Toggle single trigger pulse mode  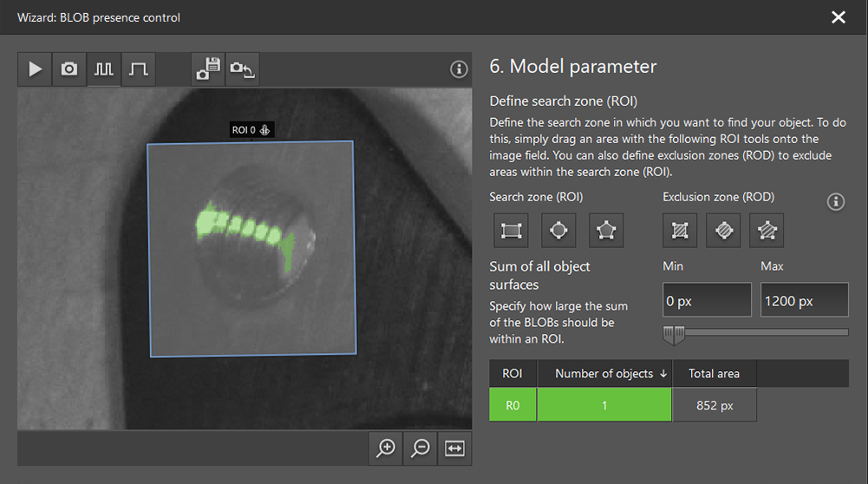[x=138, y=69]
